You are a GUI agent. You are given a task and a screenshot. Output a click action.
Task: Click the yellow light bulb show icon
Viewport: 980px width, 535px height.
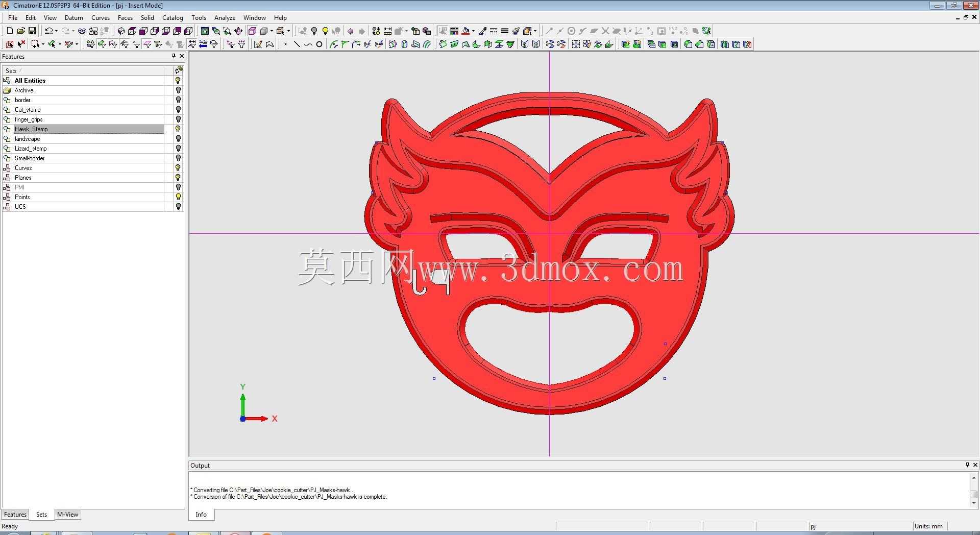[325, 31]
